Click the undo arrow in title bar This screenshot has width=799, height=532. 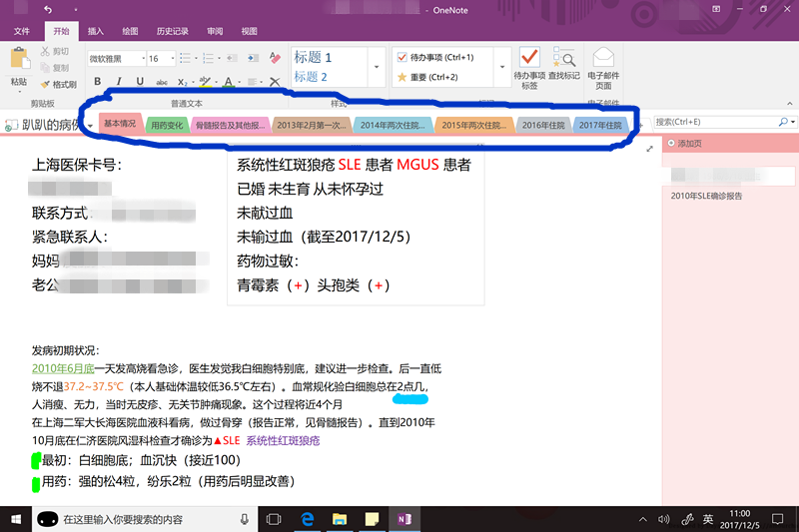48,9
